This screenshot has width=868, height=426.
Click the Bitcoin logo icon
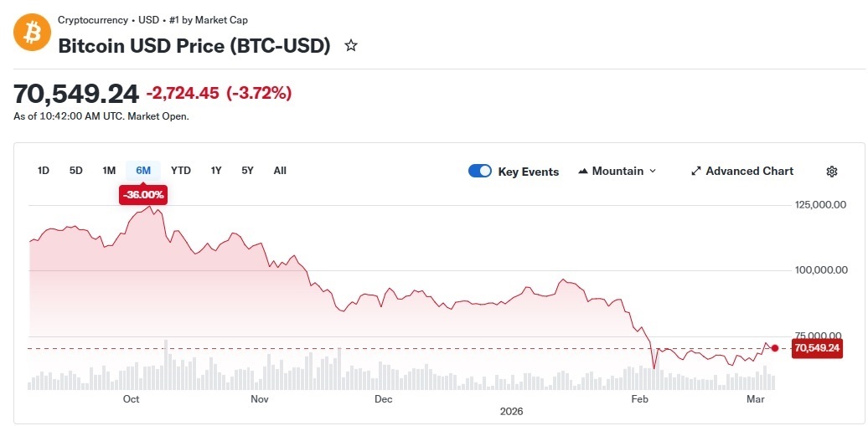[x=32, y=33]
